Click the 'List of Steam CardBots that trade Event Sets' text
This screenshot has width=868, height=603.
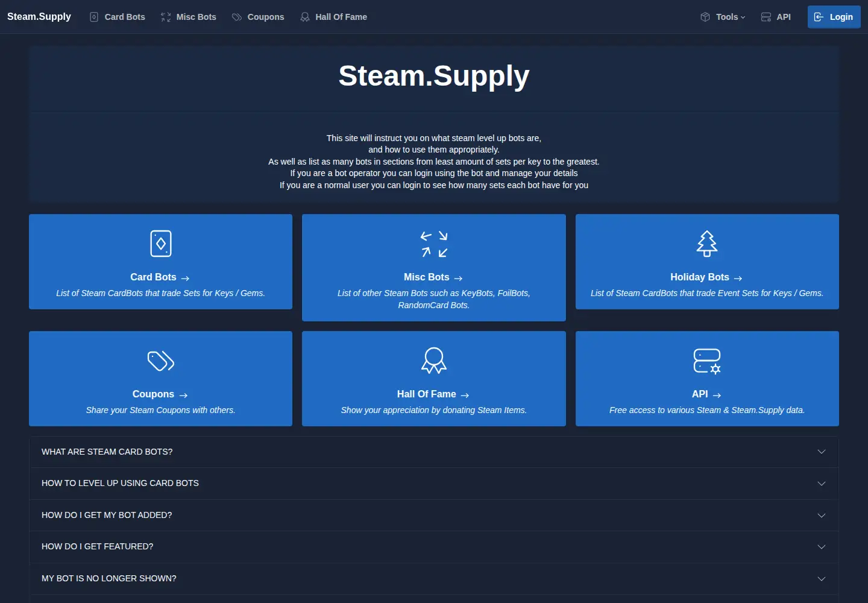pos(707,293)
